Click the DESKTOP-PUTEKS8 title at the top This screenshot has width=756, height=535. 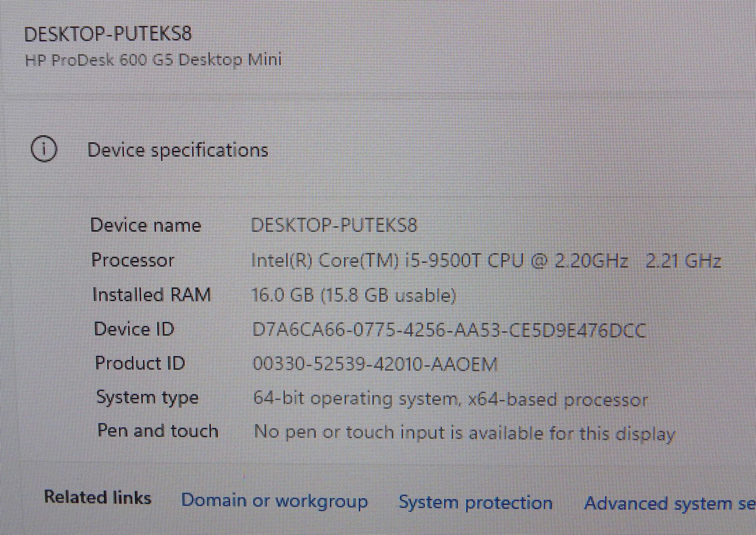tap(108, 34)
